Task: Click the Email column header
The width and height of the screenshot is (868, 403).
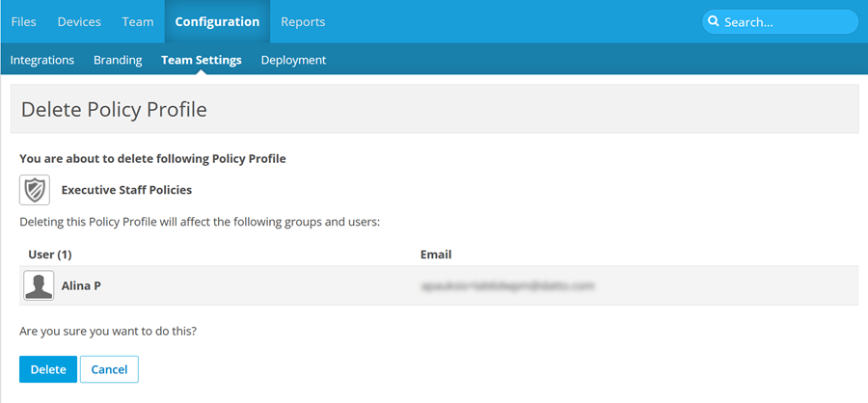Action: point(436,255)
